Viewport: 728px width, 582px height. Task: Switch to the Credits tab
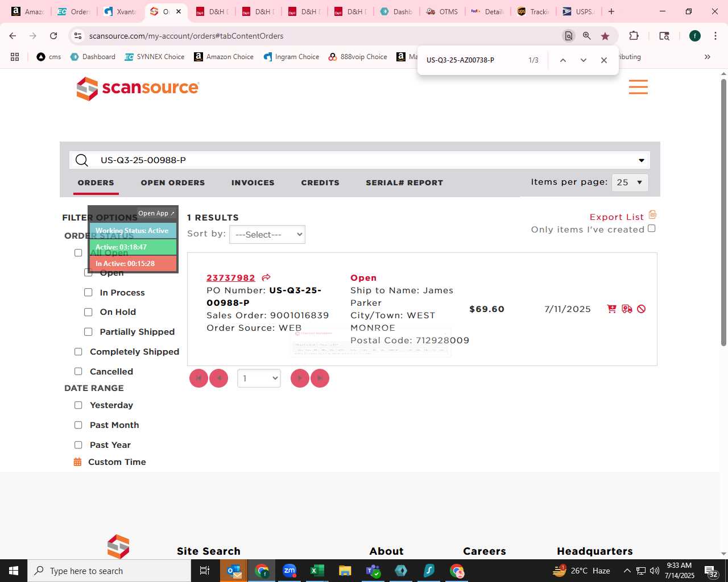[x=320, y=182]
